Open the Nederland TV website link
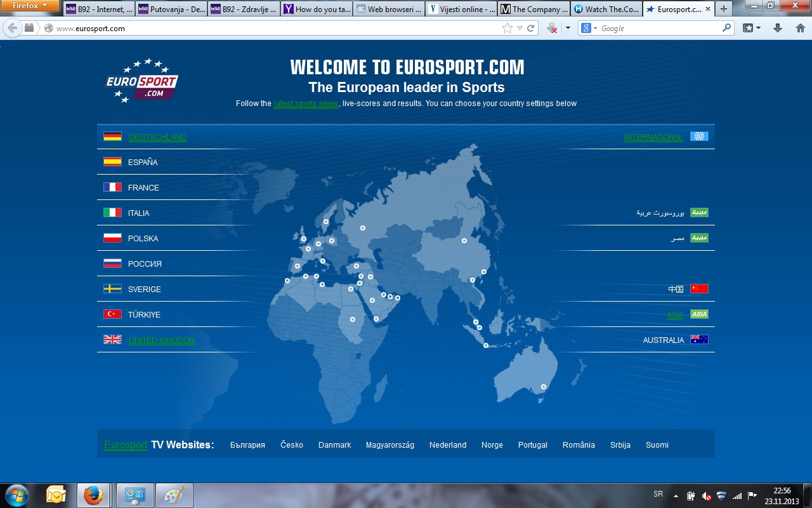The width and height of the screenshot is (812, 508). coord(448,445)
